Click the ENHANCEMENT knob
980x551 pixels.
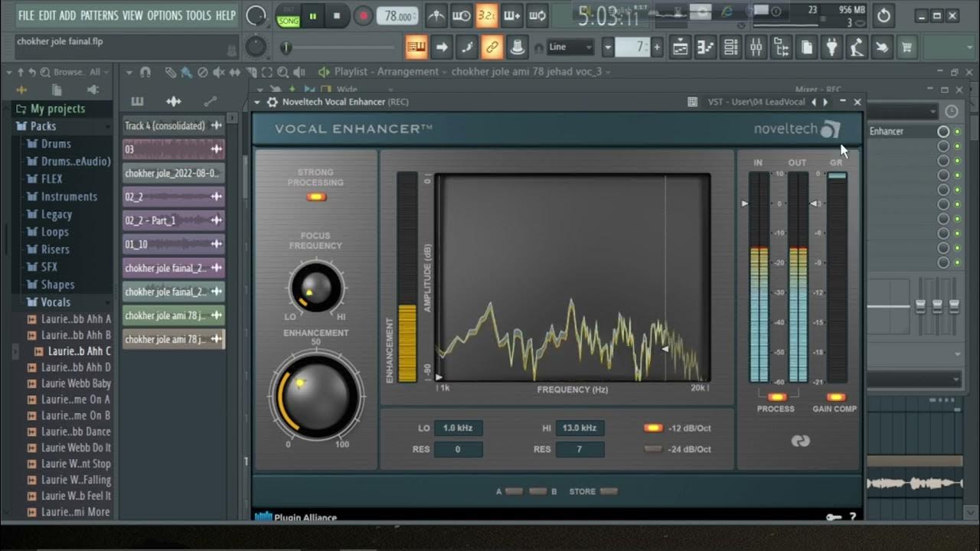(315, 396)
